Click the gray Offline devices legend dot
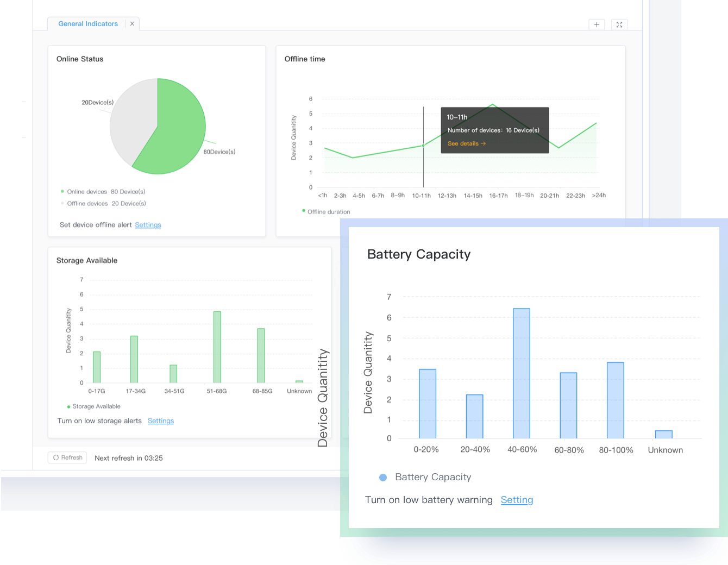 coord(64,203)
